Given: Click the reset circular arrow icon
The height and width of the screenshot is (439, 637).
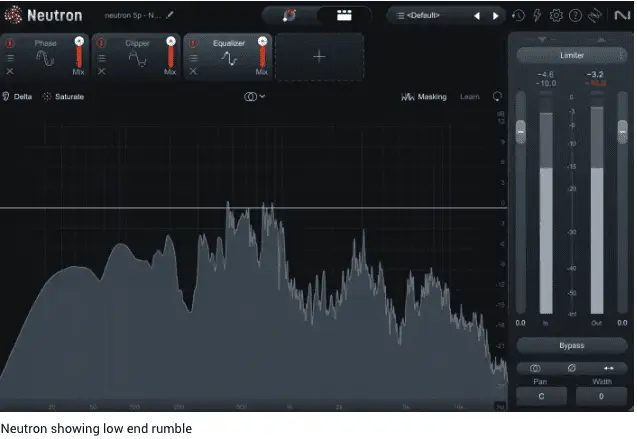Looking at the screenshot, I should click(x=497, y=96).
